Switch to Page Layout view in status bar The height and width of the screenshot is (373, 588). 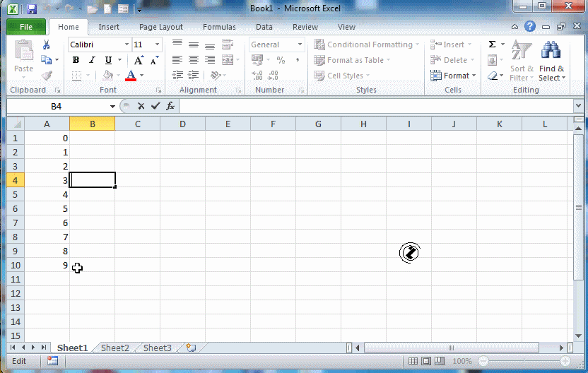click(x=426, y=361)
